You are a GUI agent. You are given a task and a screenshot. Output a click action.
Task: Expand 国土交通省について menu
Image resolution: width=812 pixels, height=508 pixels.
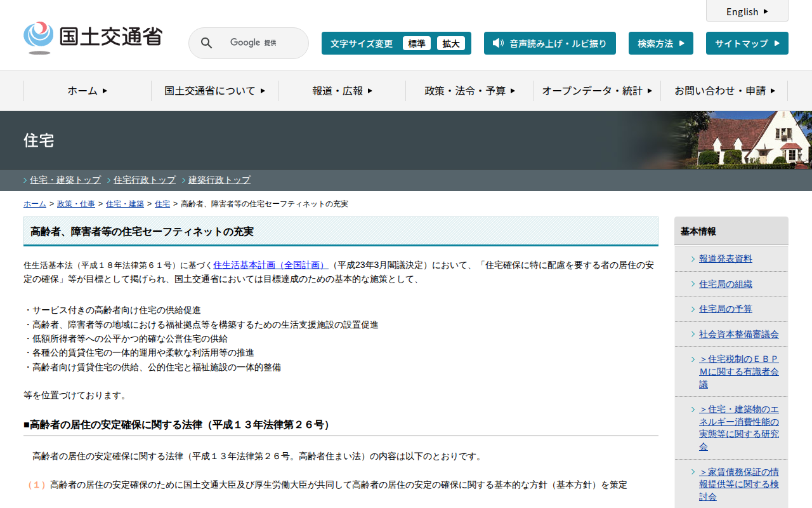(x=214, y=91)
